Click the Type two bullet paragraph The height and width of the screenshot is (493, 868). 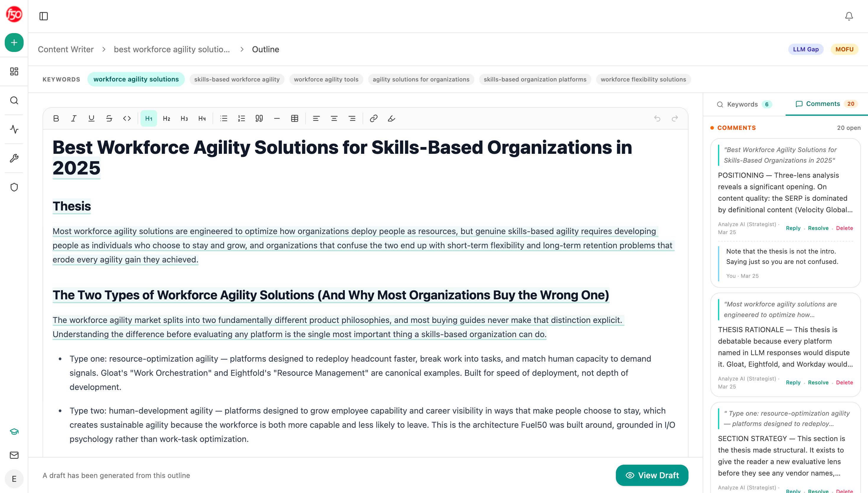click(x=372, y=425)
